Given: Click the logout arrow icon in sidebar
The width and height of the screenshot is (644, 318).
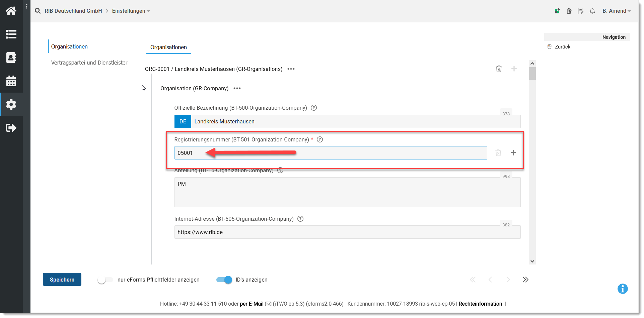Looking at the screenshot, I should [11, 128].
